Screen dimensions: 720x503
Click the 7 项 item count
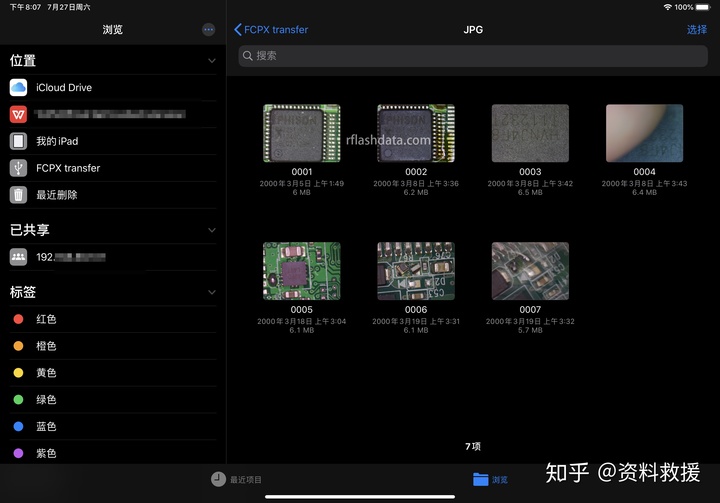click(x=472, y=446)
